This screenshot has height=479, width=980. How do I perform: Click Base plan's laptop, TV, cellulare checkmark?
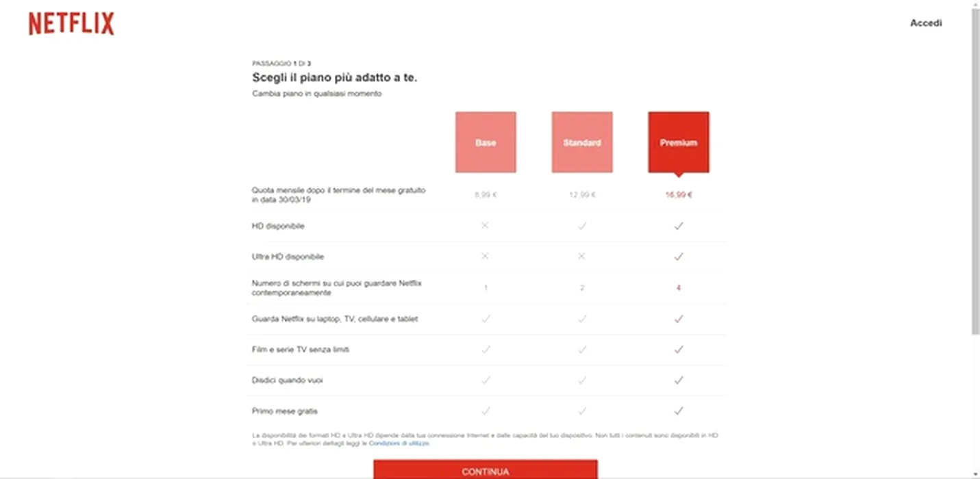pos(486,319)
